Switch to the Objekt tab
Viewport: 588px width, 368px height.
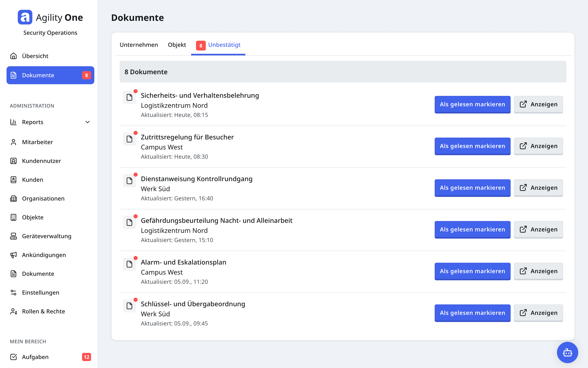coord(177,45)
